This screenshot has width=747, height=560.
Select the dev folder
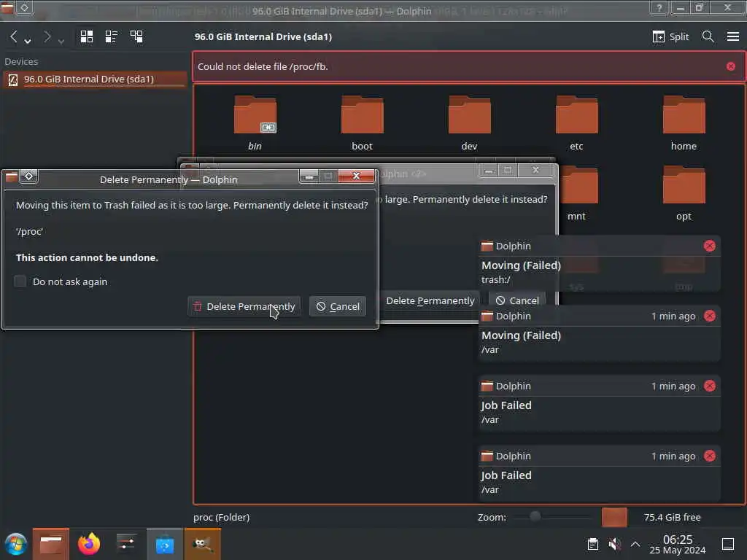(469, 123)
